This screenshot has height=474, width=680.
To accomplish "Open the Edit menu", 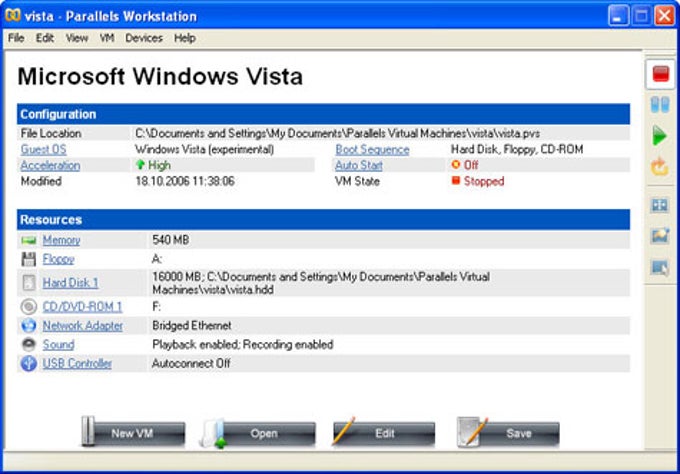I will [x=45, y=38].
